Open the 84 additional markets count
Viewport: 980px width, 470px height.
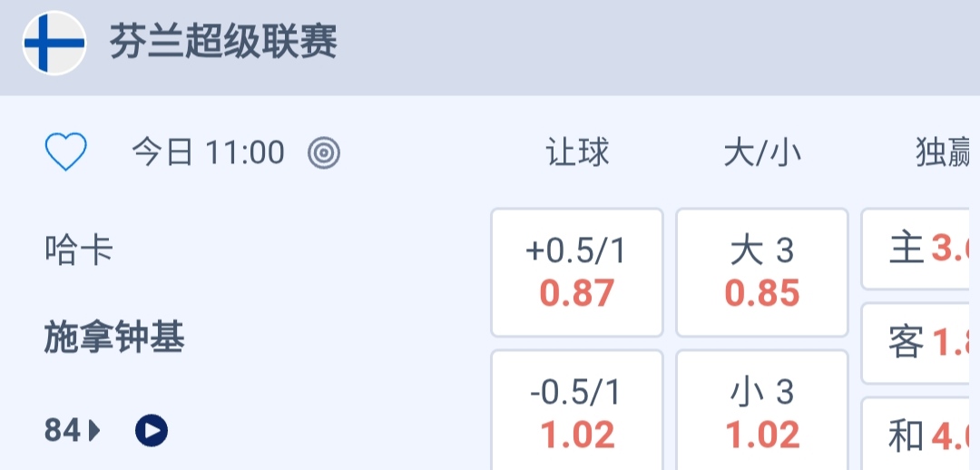click(63, 430)
